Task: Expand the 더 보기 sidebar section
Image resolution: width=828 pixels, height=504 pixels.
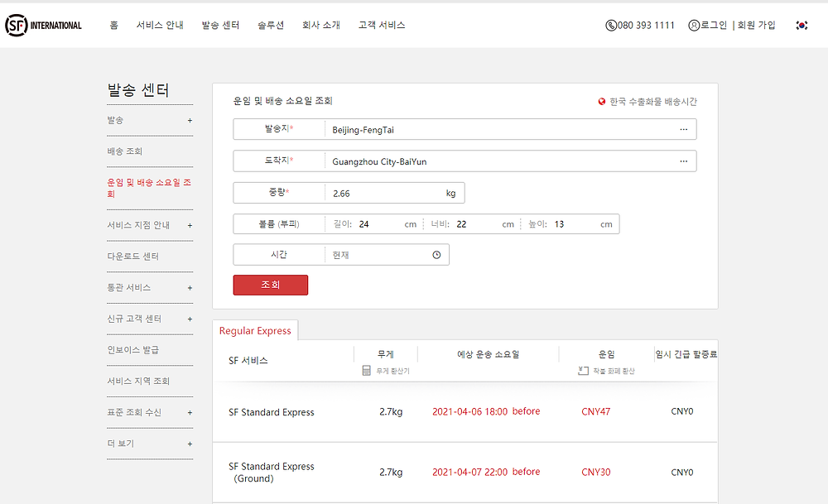Action: [x=190, y=444]
